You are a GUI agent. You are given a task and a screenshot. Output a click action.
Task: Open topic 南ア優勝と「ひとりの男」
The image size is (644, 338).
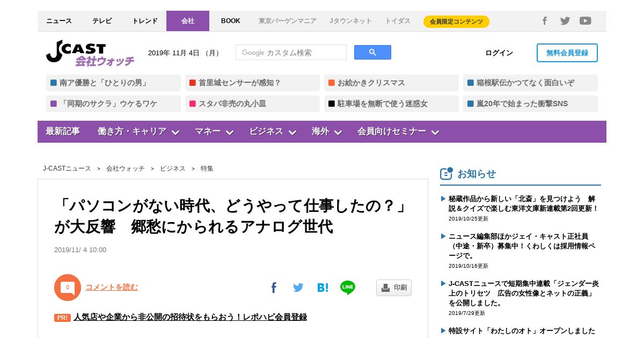pyautogui.click(x=113, y=83)
